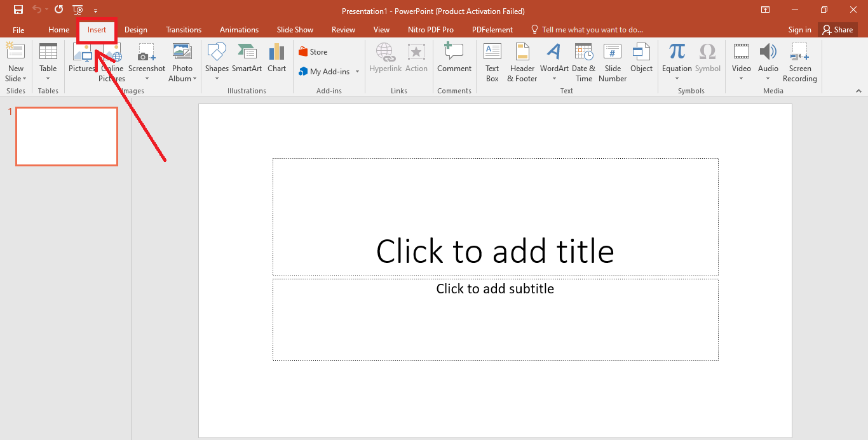Select slide 1 thumbnail
Screen dimensions: 868x440
coord(67,136)
